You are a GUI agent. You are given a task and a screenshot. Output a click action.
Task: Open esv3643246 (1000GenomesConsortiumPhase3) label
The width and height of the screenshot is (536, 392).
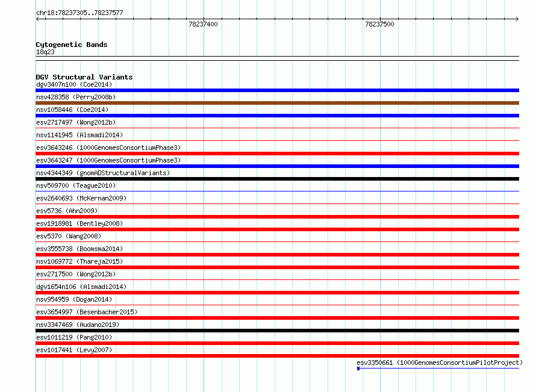[x=108, y=148]
